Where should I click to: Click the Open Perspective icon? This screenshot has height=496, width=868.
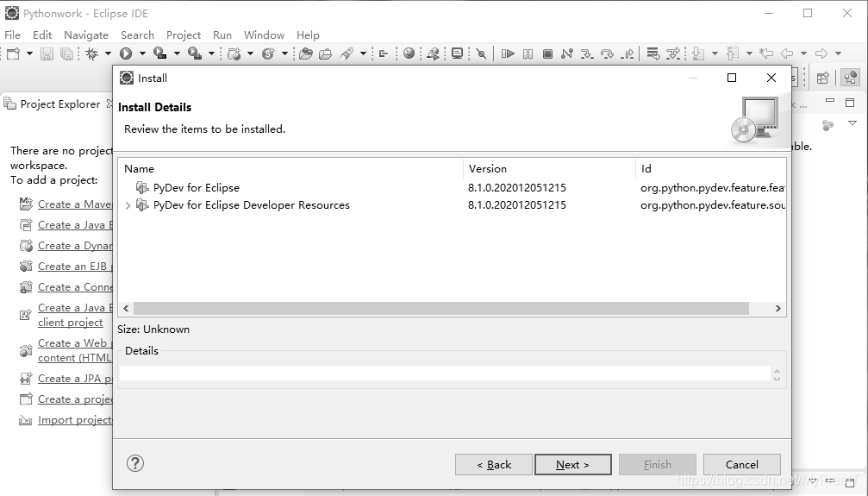click(823, 78)
